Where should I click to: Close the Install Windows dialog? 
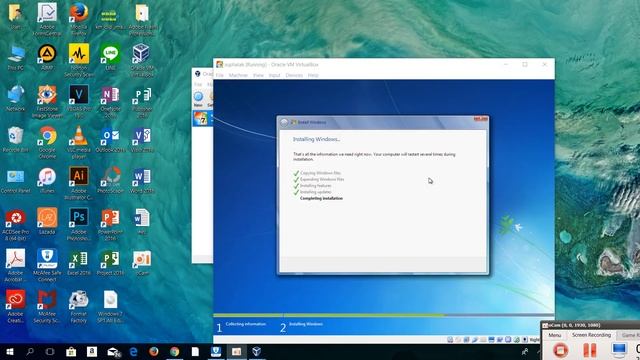[481, 119]
